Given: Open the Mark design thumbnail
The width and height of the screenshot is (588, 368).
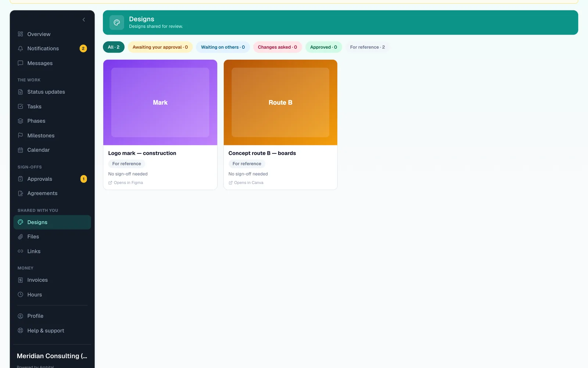Looking at the screenshot, I should pos(160,102).
